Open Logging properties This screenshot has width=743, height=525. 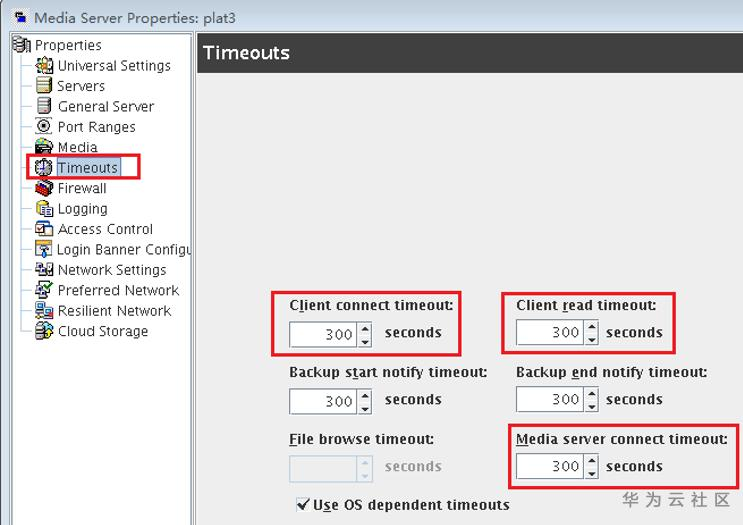[x=82, y=209]
